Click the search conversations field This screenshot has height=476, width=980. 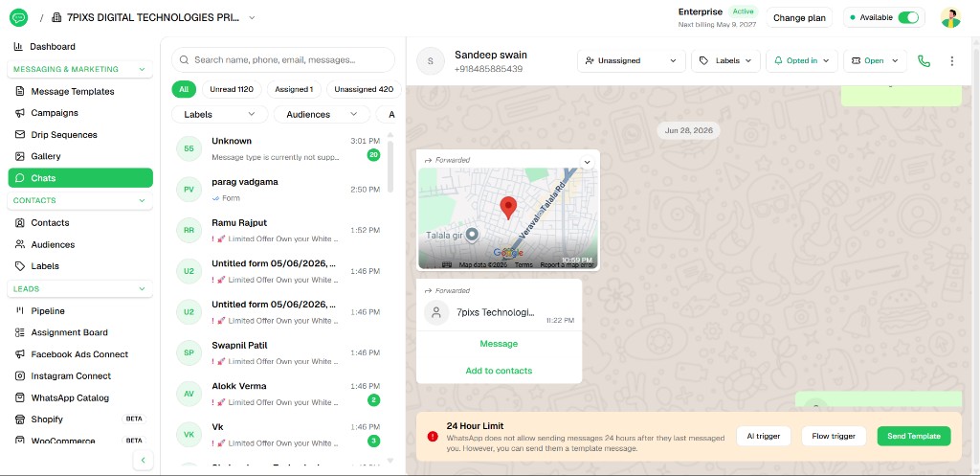coord(283,60)
